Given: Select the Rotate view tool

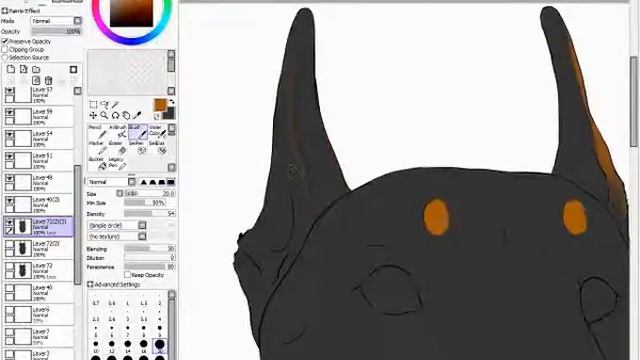Looking at the screenshot, I should (x=116, y=116).
